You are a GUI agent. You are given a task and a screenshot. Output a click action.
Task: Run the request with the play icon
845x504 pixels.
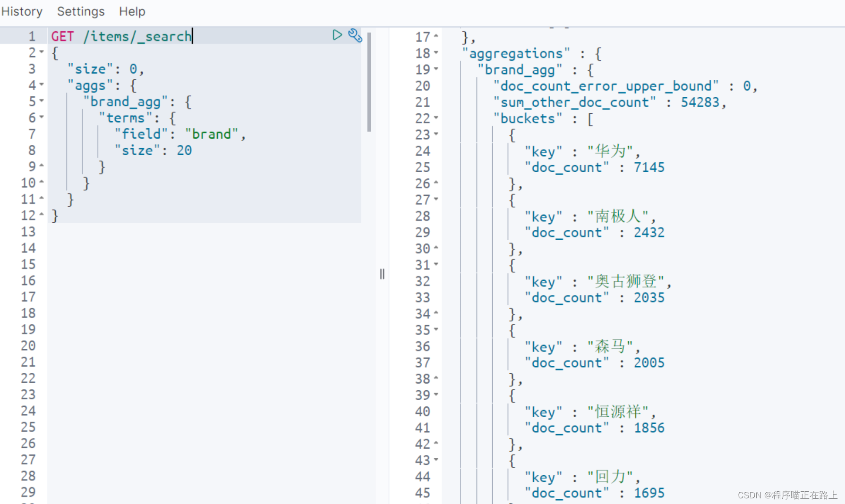(337, 35)
